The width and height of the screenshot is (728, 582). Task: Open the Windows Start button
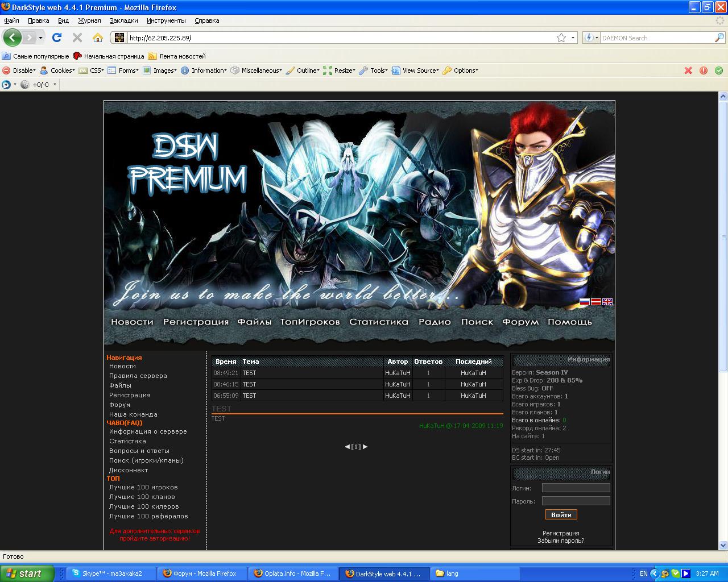click(x=27, y=573)
